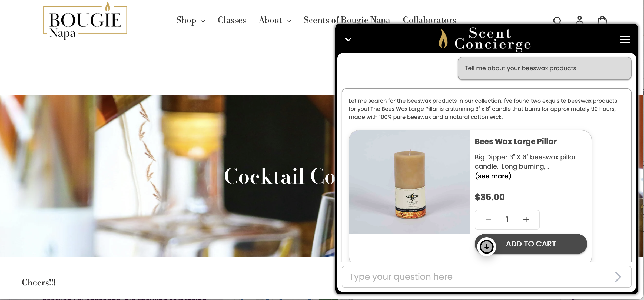Viewport: 644px width, 300px height.
Task: Increase quantity with the plus button
Action: pyautogui.click(x=526, y=220)
